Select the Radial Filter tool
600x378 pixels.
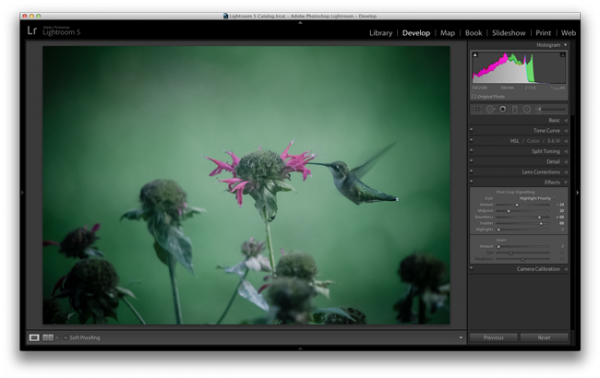pyautogui.click(x=527, y=109)
